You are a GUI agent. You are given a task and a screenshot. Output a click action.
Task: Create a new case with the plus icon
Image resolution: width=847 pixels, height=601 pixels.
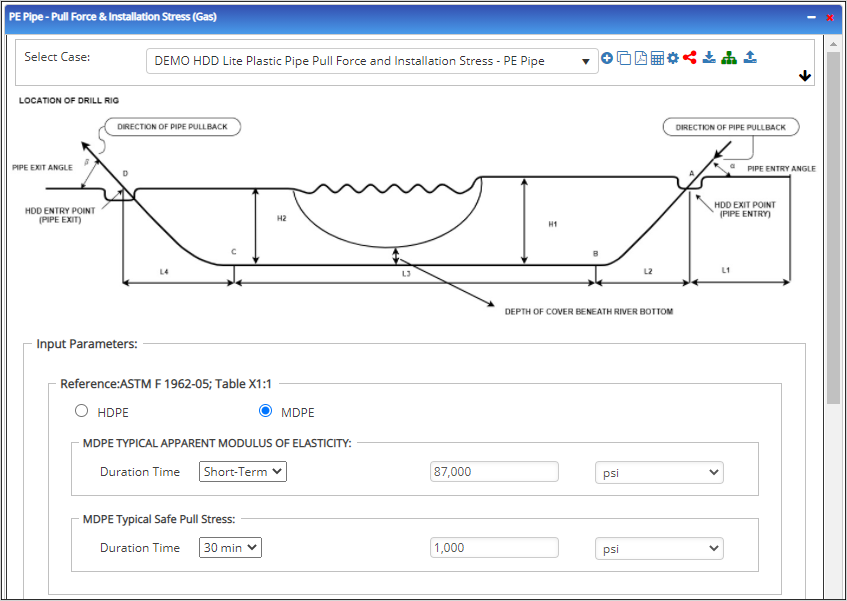[607, 57]
